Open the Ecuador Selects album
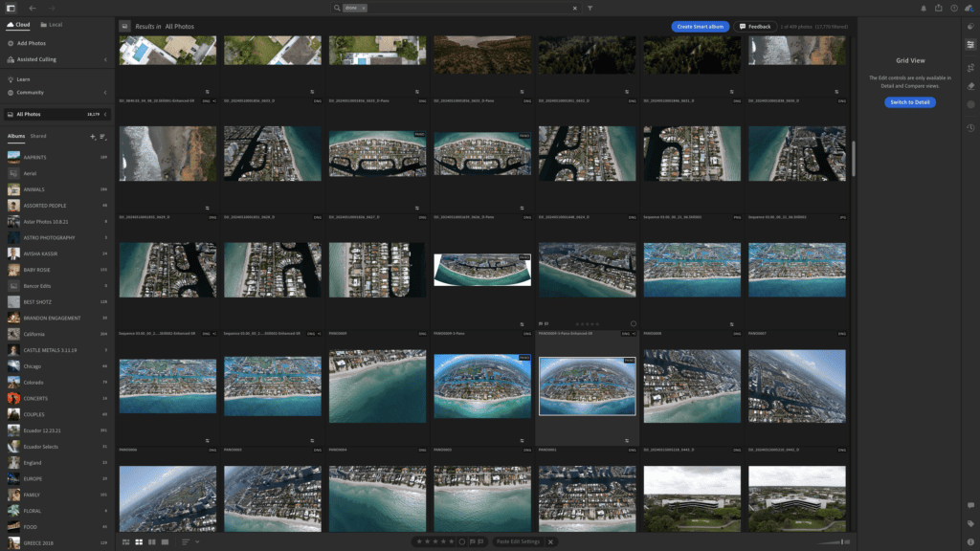Image resolution: width=980 pixels, height=551 pixels. pyautogui.click(x=56, y=447)
